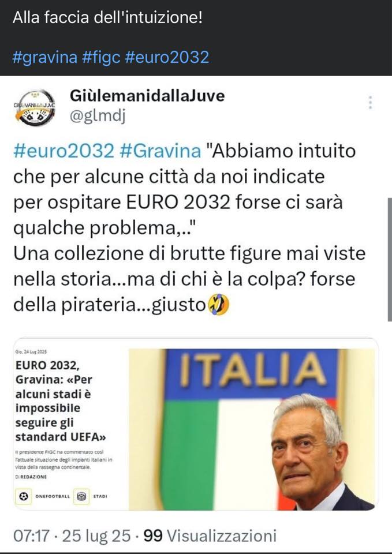This screenshot has width=392, height=554.
Task: Open the @glmdj handle
Action: coord(98,116)
